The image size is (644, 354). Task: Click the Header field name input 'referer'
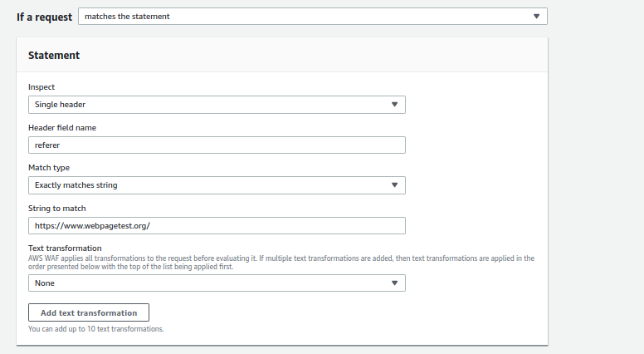[x=217, y=145]
